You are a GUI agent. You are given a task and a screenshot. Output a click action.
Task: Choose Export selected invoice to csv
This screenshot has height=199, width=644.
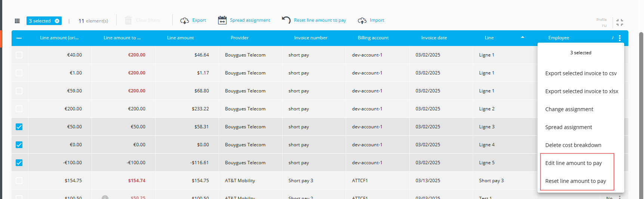[580, 73]
